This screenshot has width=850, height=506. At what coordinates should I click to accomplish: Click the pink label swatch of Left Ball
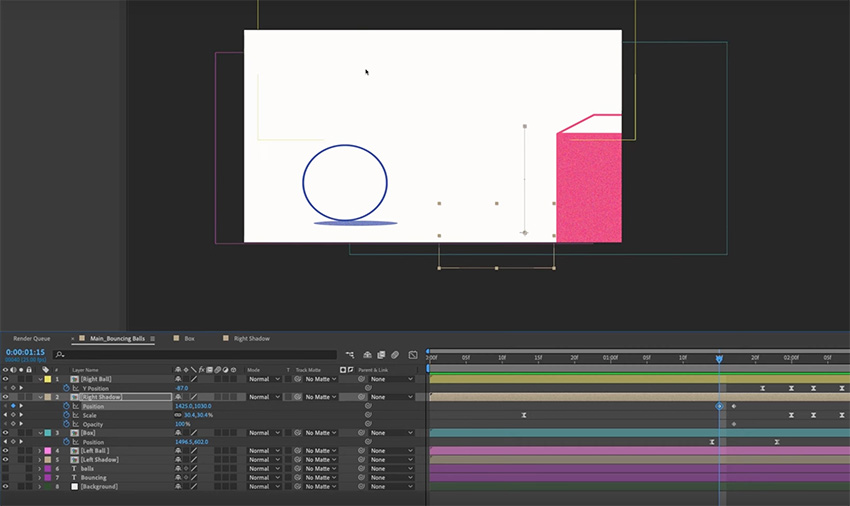pos(48,451)
